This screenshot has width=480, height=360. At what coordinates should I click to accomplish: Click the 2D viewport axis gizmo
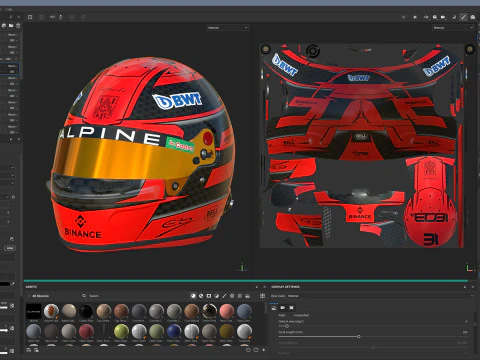click(469, 268)
